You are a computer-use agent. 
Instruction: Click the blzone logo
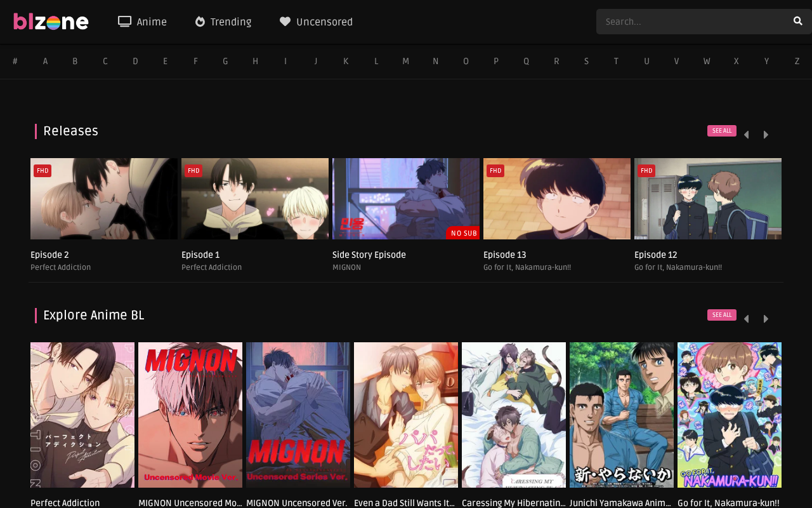click(51, 22)
